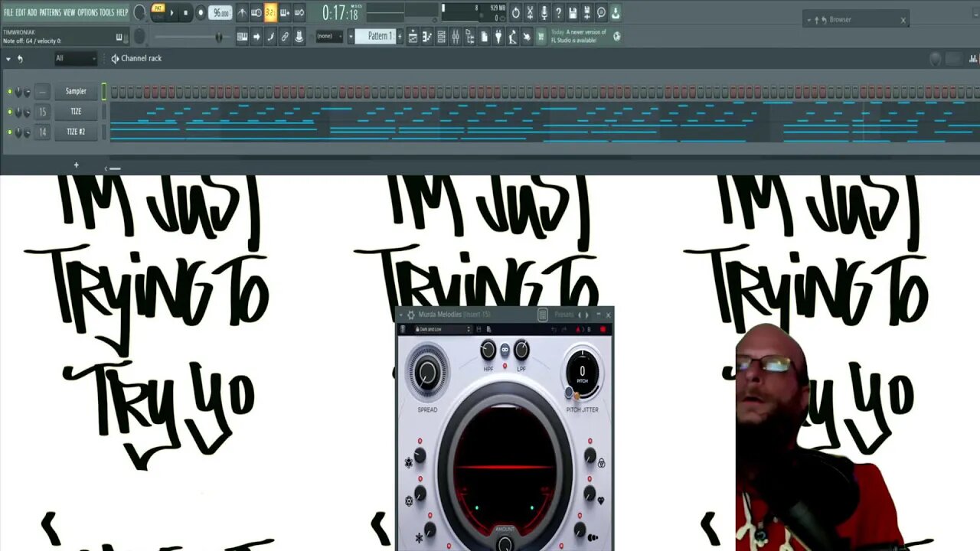Add a channel with the plus button
Image resolution: width=980 pixels, height=551 pixels.
76,165
